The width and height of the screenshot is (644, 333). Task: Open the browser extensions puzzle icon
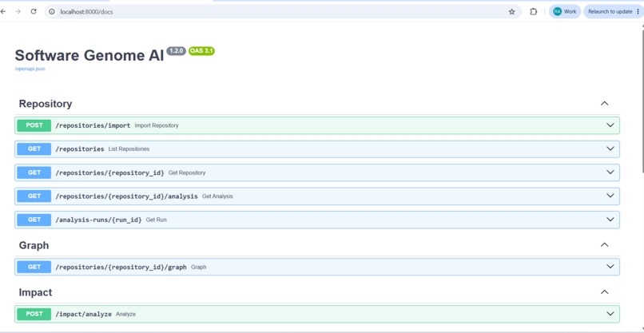(x=534, y=11)
